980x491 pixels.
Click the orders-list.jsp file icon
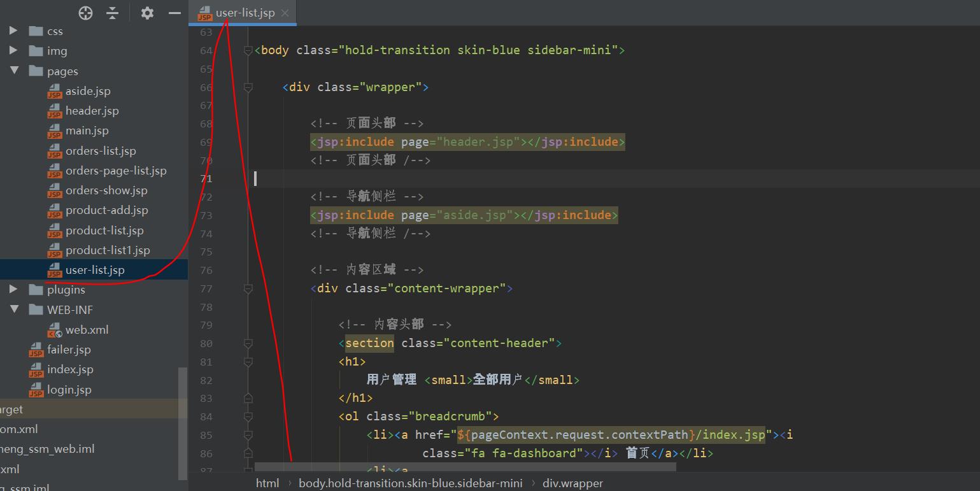[x=55, y=151]
